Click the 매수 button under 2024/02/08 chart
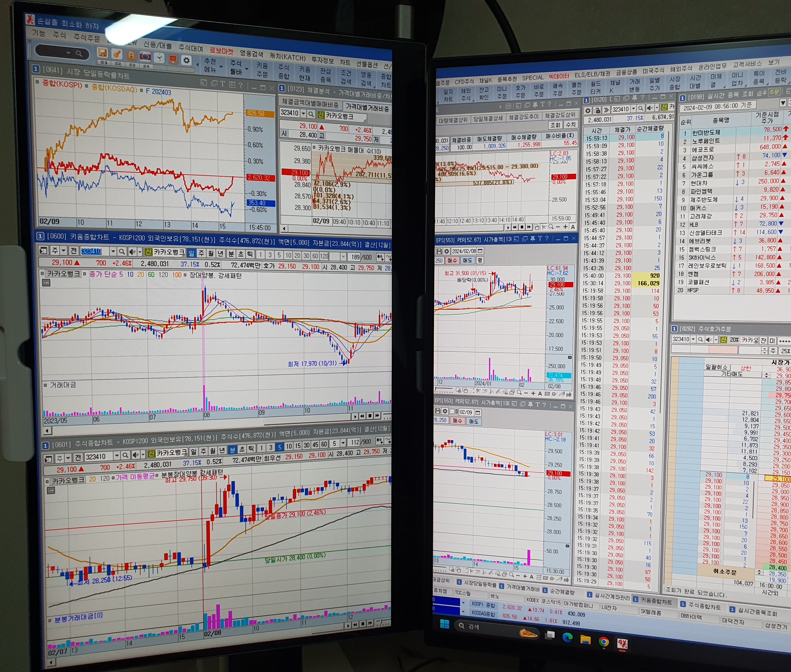 452,261
